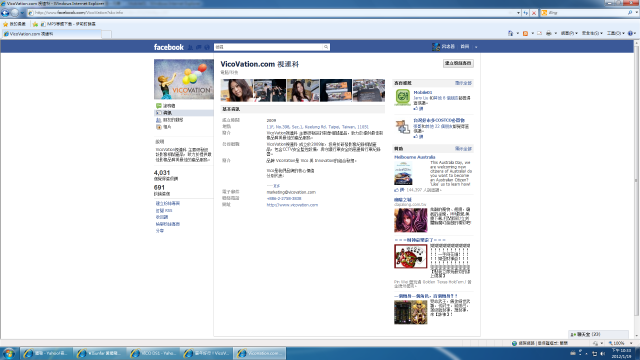
Task: Open the recent pages dropdown beside Forward
Action: coord(22,13)
